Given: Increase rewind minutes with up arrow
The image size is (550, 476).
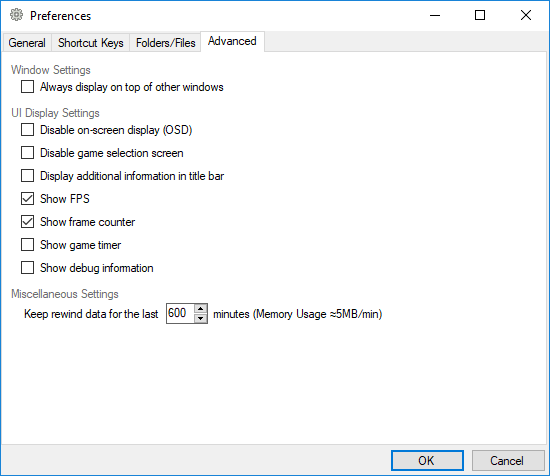Looking at the screenshot, I should tap(200, 309).
